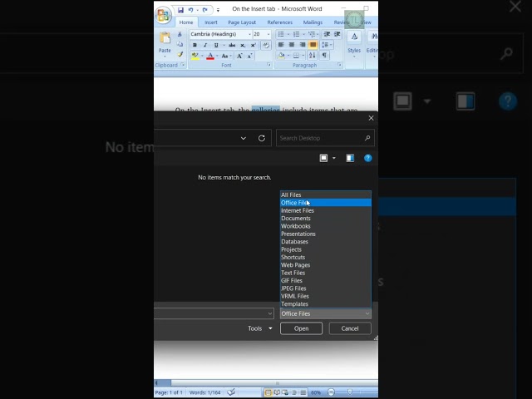Launch the Paragraph dialog box
532x399 pixels.
(x=339, y=65)
